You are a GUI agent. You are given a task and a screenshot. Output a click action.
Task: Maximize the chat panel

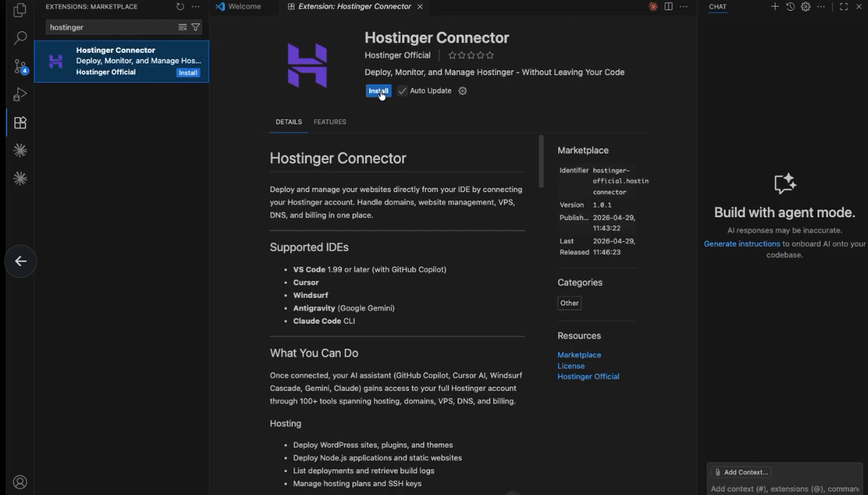coord(844,7)
